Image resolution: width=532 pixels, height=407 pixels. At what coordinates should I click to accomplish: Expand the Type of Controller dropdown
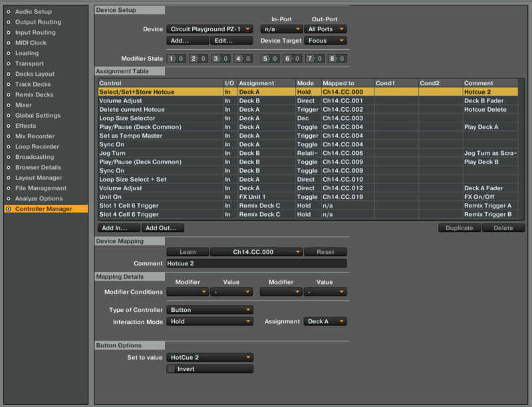point(209,310)
